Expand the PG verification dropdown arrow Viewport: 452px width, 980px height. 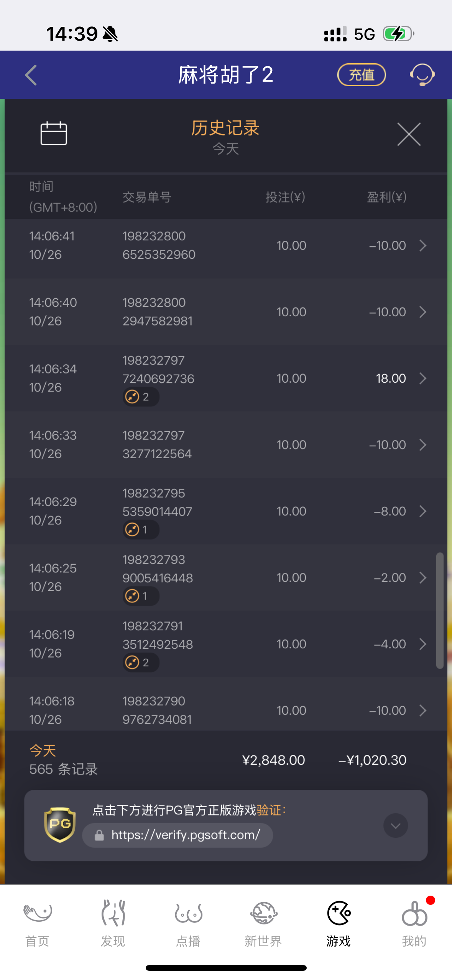tap(395, 825)
